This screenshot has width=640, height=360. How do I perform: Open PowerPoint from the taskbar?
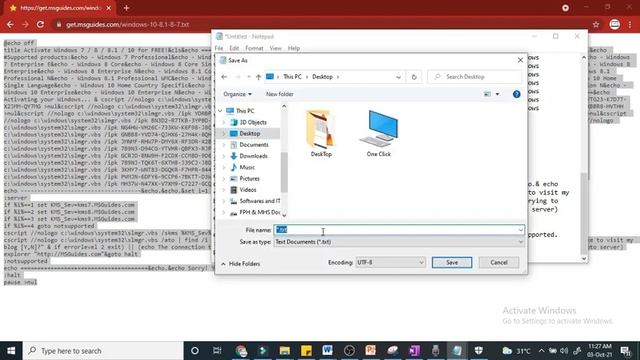[371, 351]
